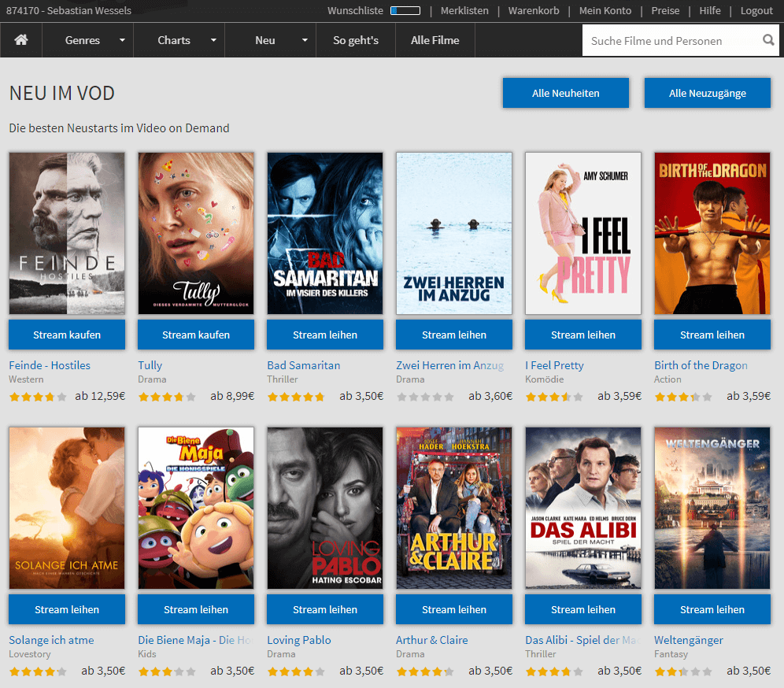This screenshot has width=784, height=688.
Task: Click the star rating for Weltengänger
Action: point(683,671)
